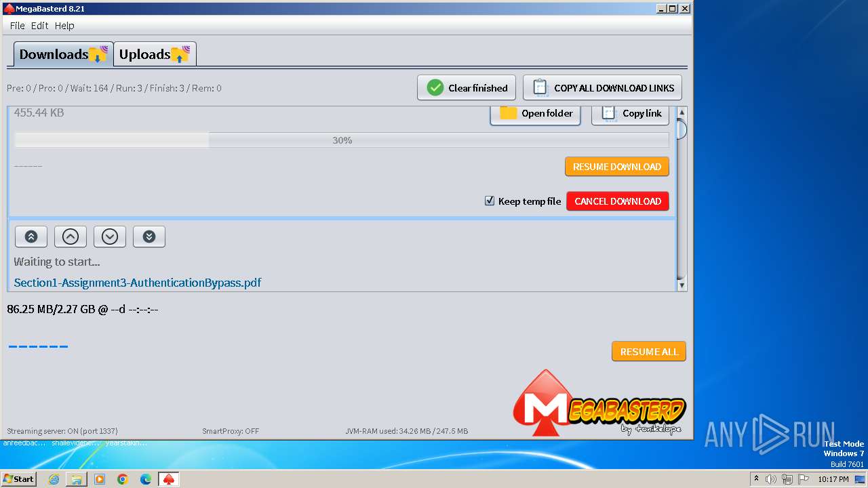This screenshot has height=488, width=868.
Task: Click the MegaBasterd title bar icon
Action: pos(9,9)
